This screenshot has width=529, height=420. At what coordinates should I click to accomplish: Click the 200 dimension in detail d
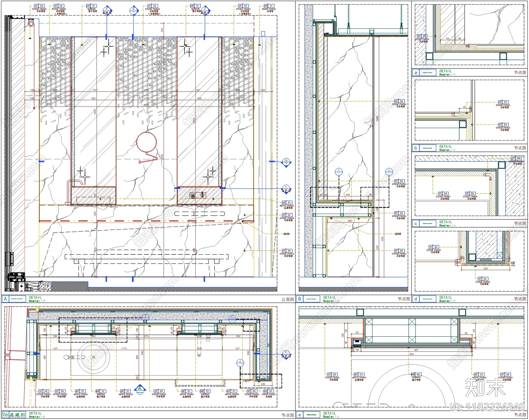point(486,269)
